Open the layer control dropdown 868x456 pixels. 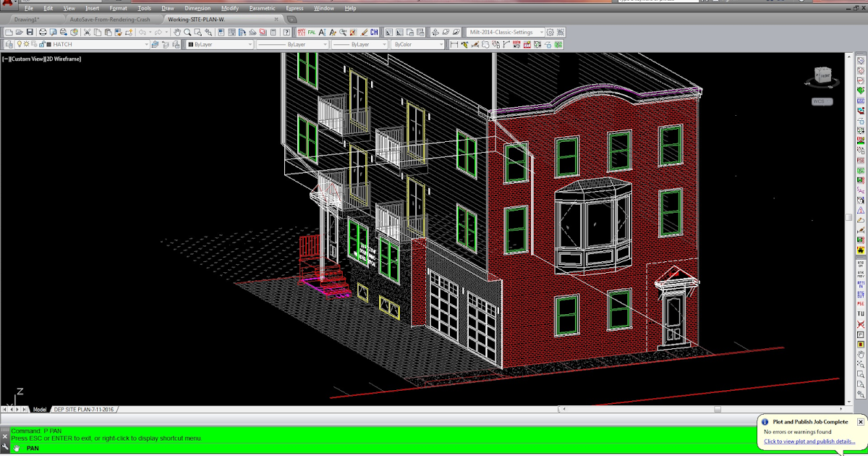(147, 43)
